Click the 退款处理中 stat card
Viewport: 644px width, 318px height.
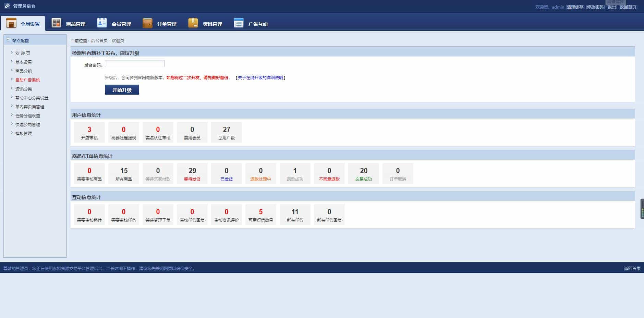[x=261, y=173]
